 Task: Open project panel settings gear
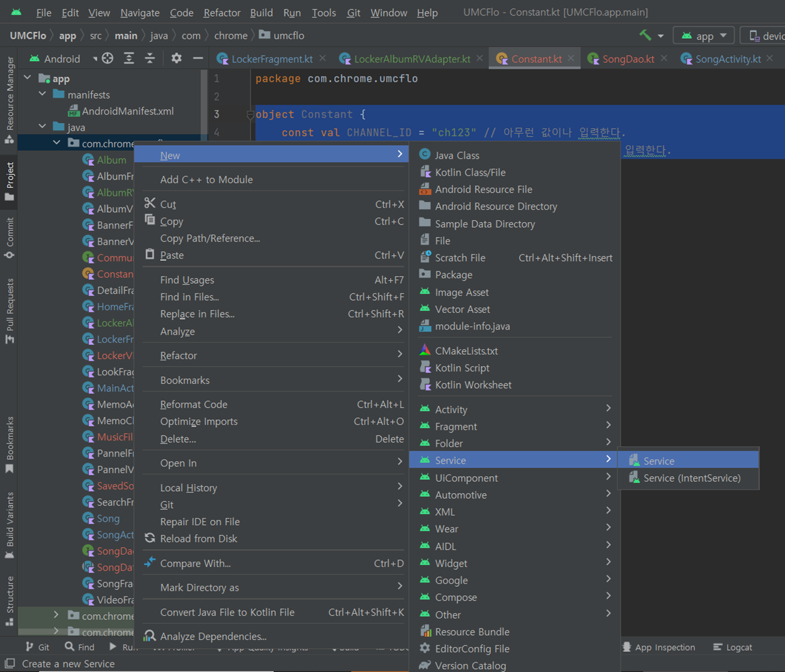176,58
